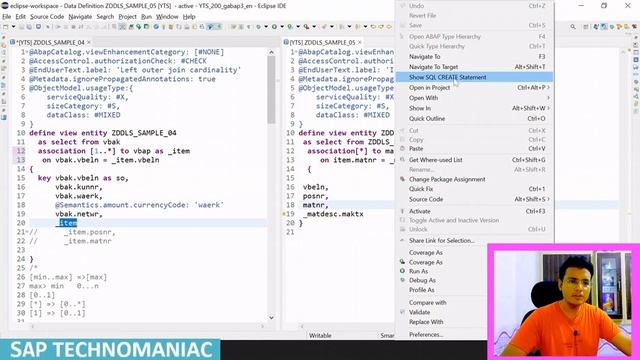Viewport: 640px width, 360px height.
Task: Open the Project menu
Action: coord(127,17)
